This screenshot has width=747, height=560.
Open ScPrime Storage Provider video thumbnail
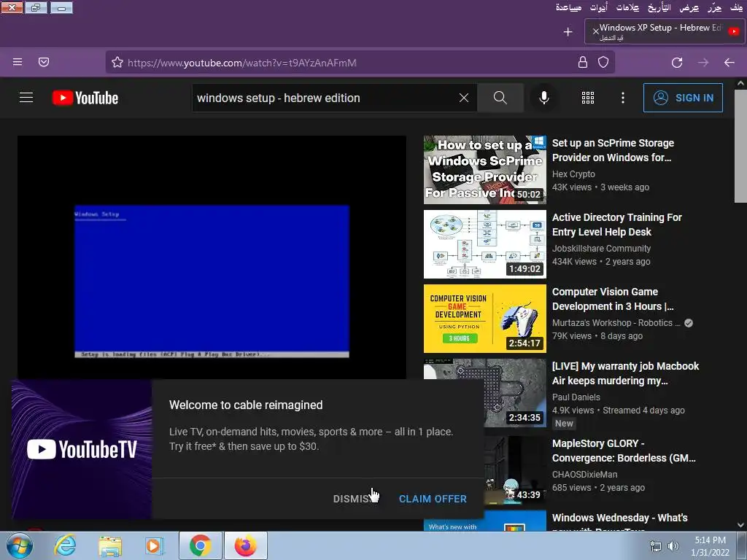tap(485, 170)
